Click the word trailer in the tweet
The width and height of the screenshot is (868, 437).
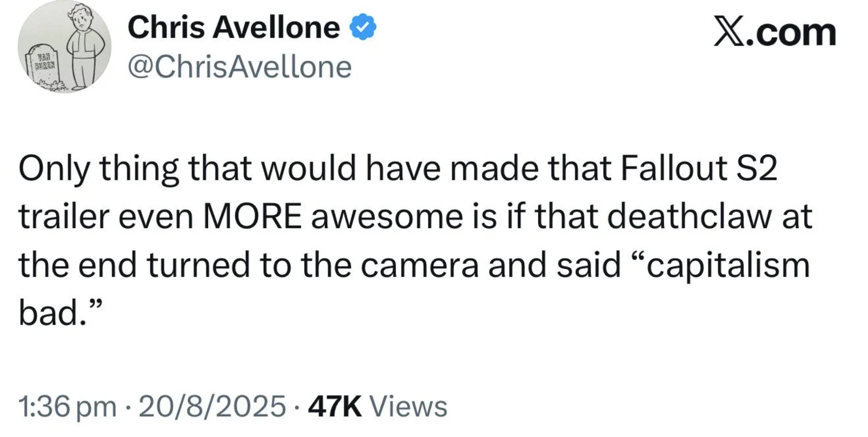tap(64, 216)
